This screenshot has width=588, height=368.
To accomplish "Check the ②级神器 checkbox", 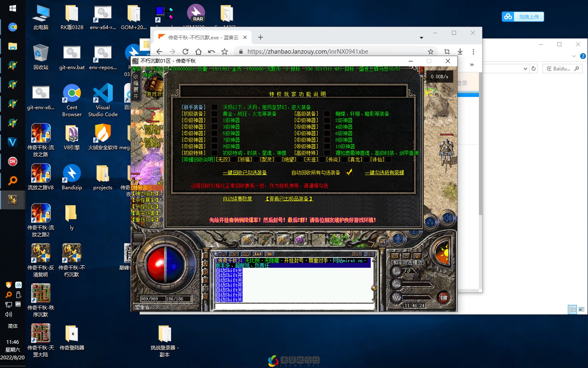I will pyautogui.click(x=327, y=120).
